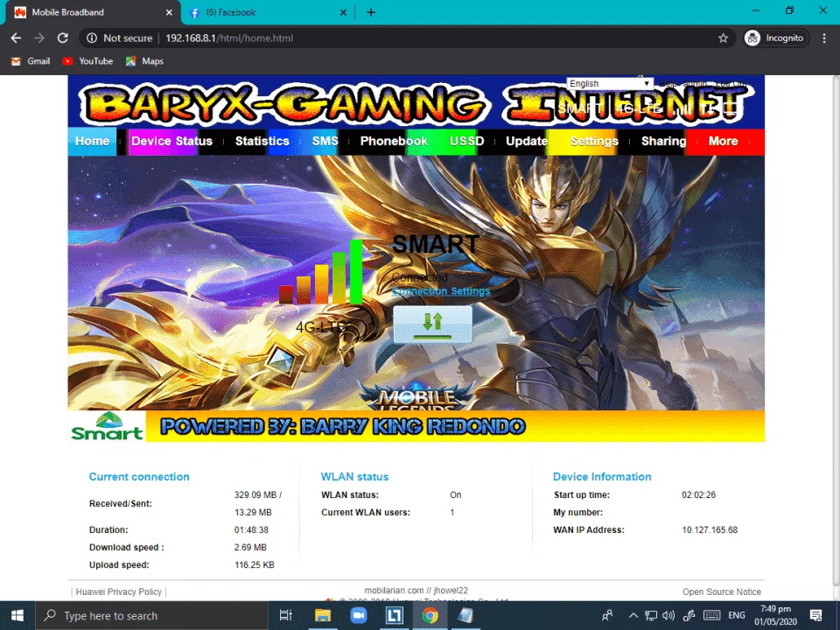Show hidden system tray icons
This screenshot has width=840, height=630.
[x=633, y=615]
